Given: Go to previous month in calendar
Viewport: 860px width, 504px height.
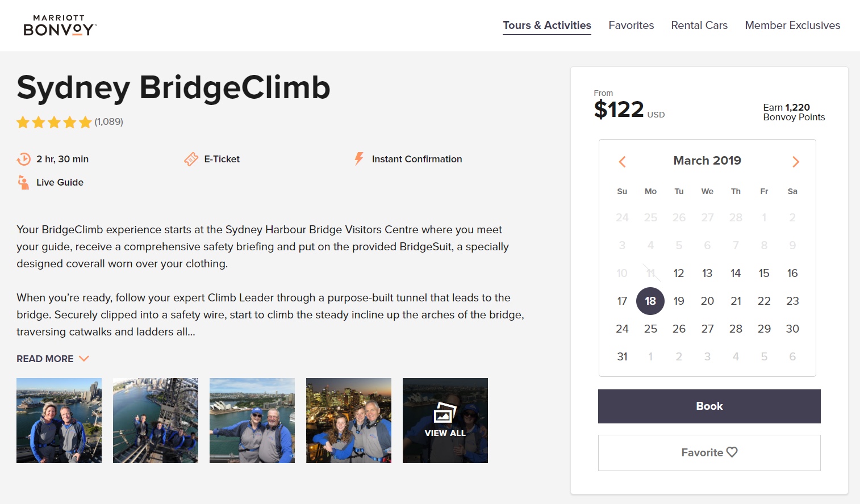Looking at the screenshot, I should coord(622,162).
